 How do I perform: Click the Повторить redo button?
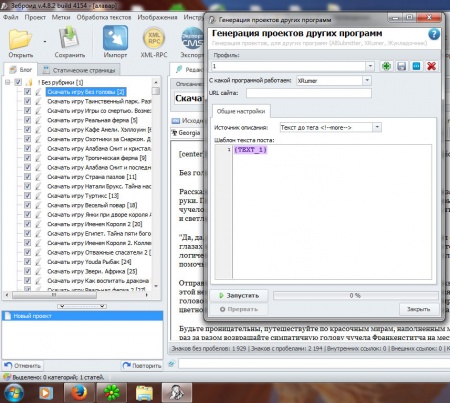[x=142, y=366]
